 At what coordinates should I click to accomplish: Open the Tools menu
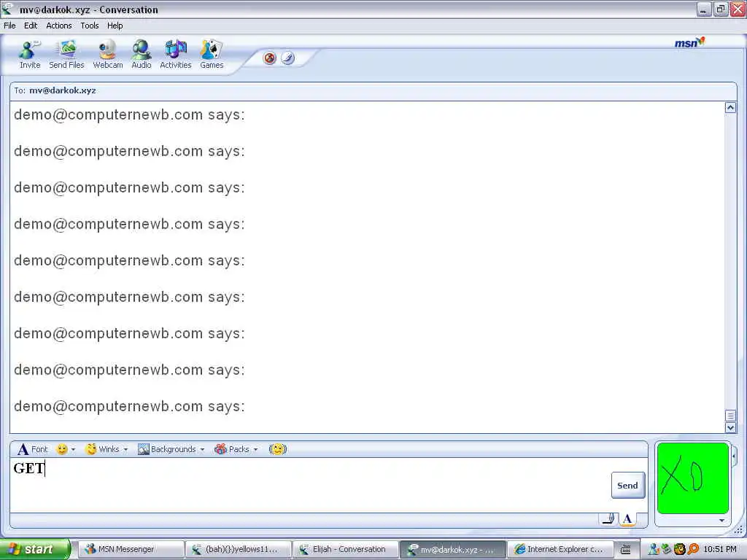(x=90, y=26)
